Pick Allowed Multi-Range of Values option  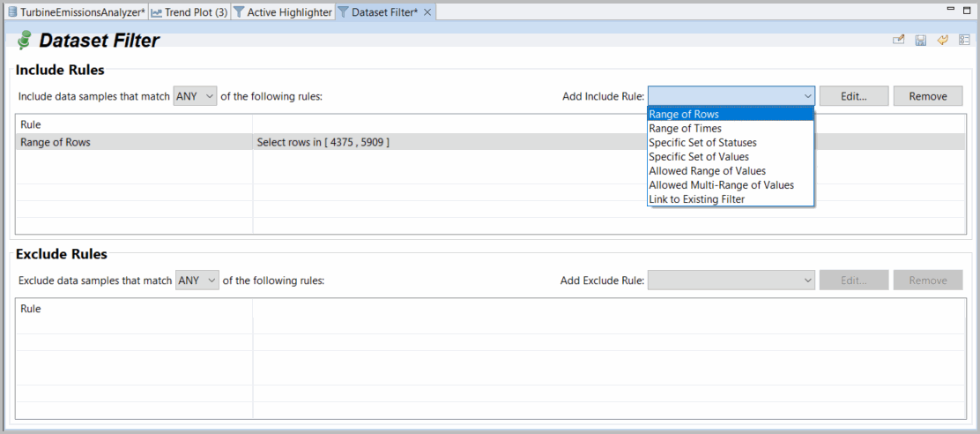pos(721,185)
